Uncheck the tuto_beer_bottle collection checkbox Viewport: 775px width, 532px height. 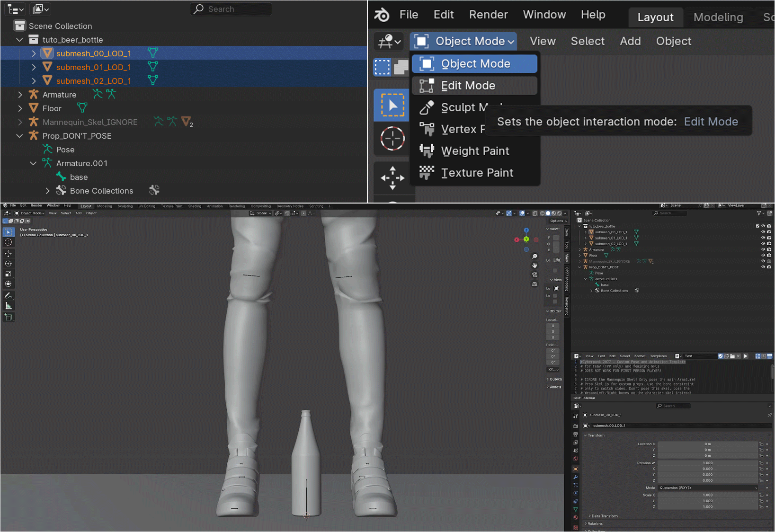click(757, 226)
